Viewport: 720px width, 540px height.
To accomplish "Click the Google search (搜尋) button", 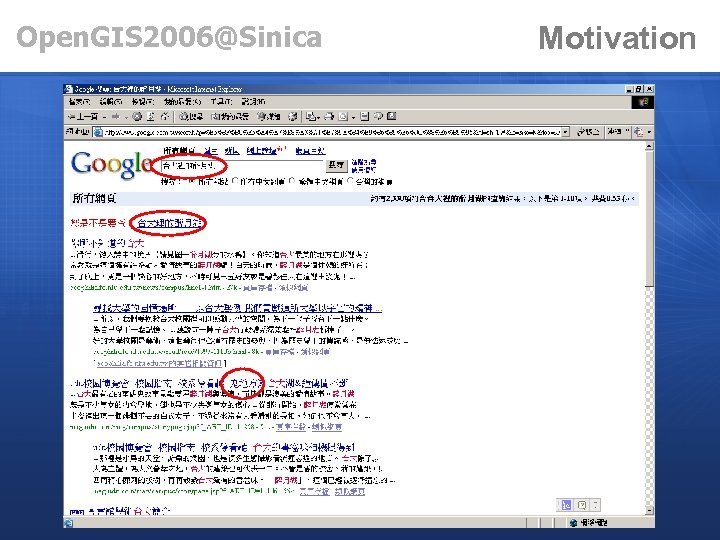I will 336,165.
